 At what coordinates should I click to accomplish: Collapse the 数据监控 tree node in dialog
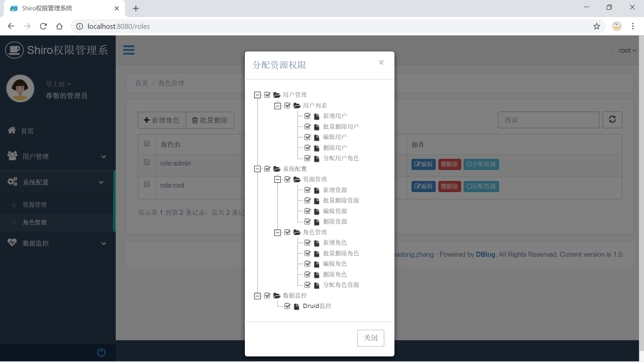(x=257, y=296)
